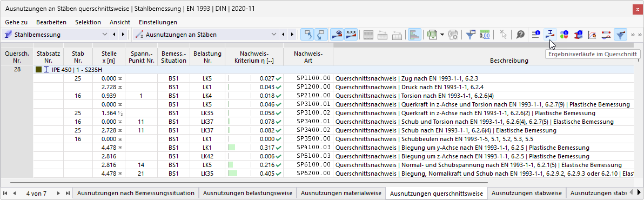The height and width of the screenshot is (200, 644).
Task: Click the colored circles info icon
Action: click(x=565, y=35)
